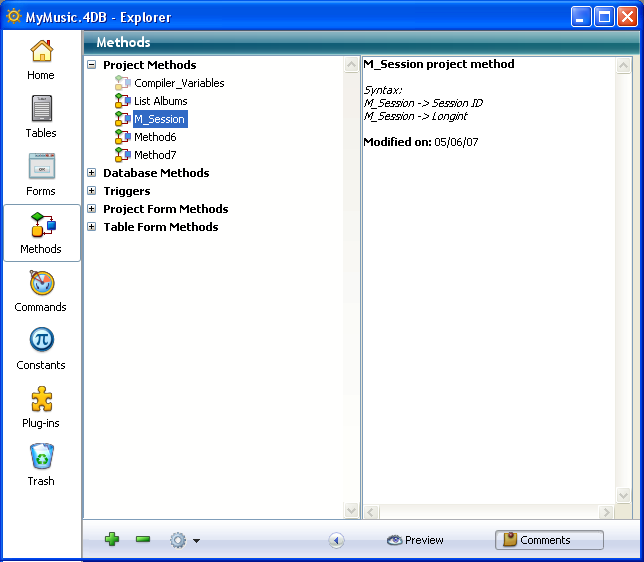Click the Methods page tab

[41, 233]
